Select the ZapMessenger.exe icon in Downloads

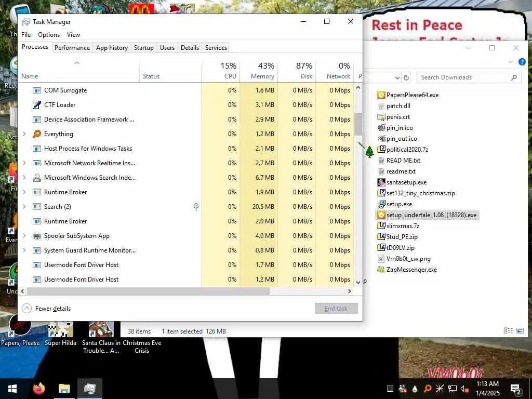tap(381, 270)
